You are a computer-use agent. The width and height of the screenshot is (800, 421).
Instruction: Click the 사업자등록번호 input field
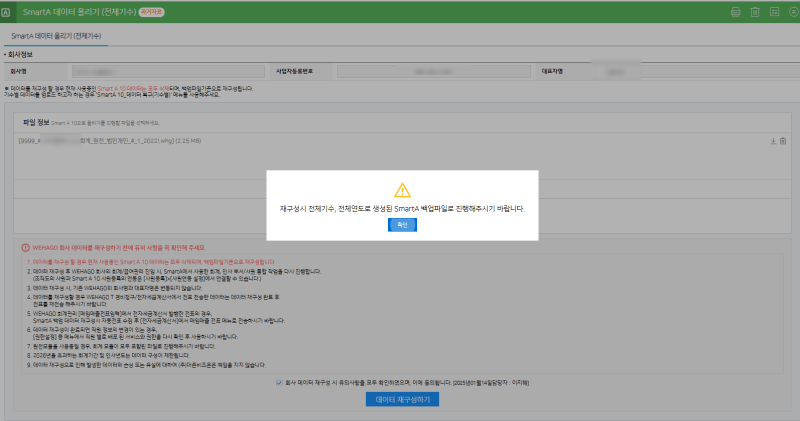tap(434, 71)
